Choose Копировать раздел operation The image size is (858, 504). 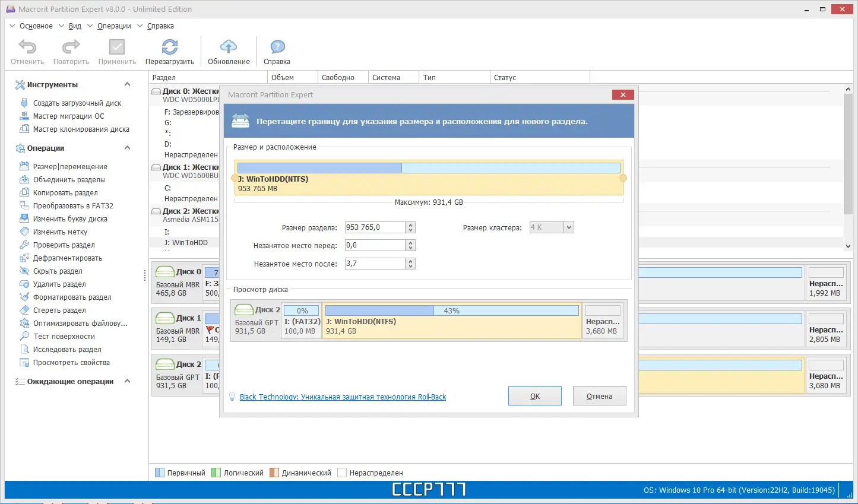coord(65,193)
